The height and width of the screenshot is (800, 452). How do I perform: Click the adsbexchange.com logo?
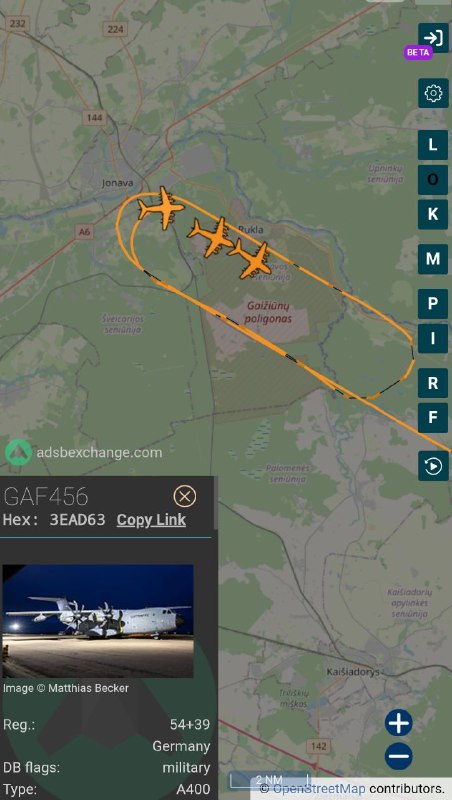84,453
